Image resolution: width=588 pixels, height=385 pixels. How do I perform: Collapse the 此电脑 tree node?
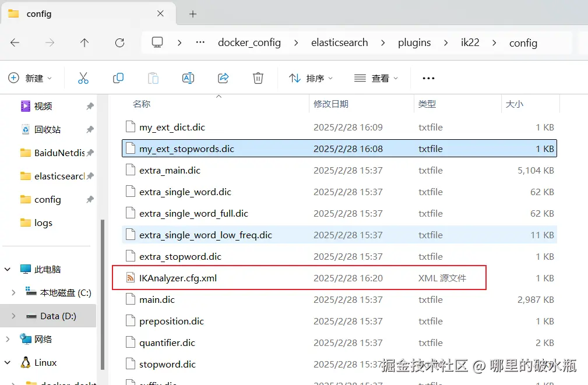coord(8,269)
